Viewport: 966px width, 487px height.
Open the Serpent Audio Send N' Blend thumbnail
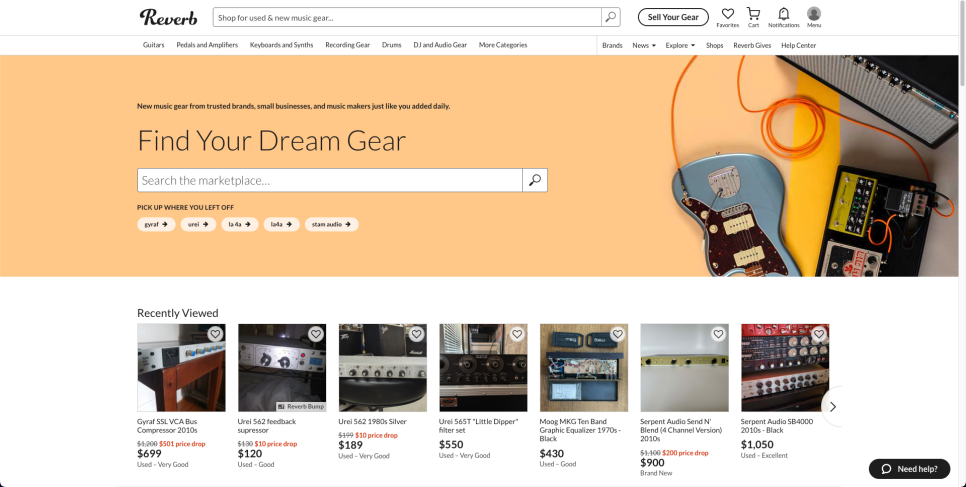[684, 368]
